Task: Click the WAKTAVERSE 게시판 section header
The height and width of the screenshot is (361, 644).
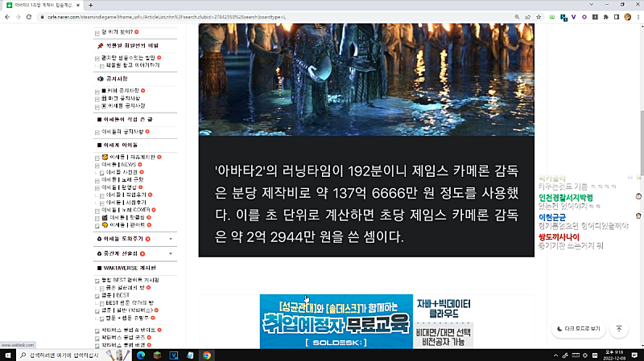Action: pyautogui.click(x=126, y=268)
